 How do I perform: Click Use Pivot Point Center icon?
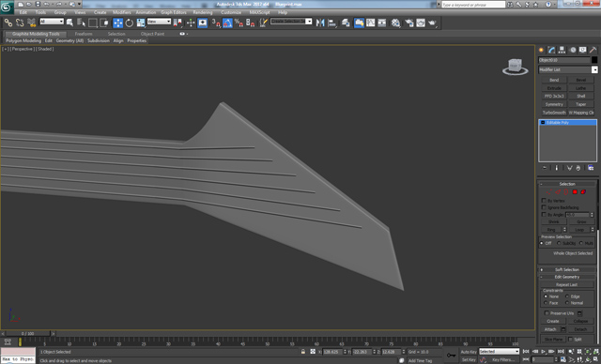[177, 23]
